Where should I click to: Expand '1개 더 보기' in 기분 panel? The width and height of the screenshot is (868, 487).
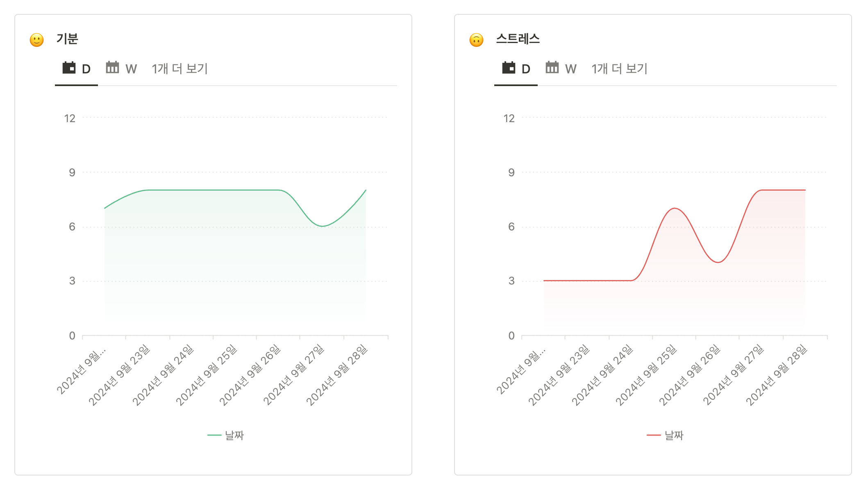pos(180,68)
